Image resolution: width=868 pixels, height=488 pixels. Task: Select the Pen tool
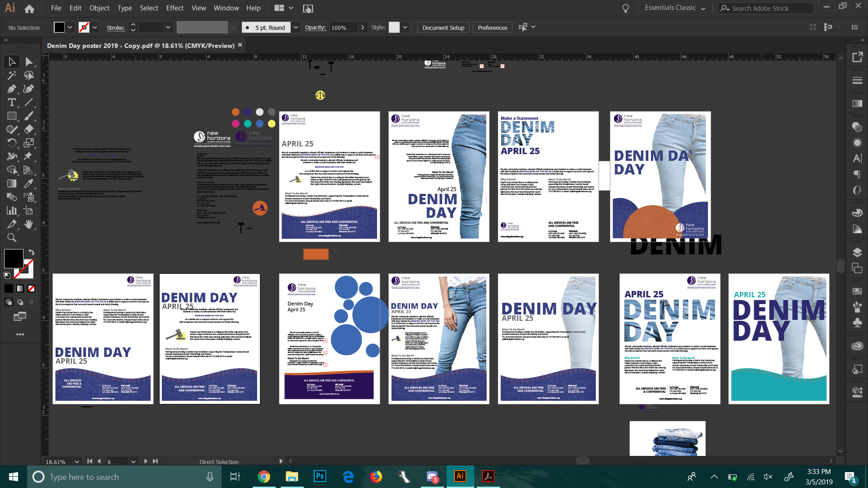point(11,89)
